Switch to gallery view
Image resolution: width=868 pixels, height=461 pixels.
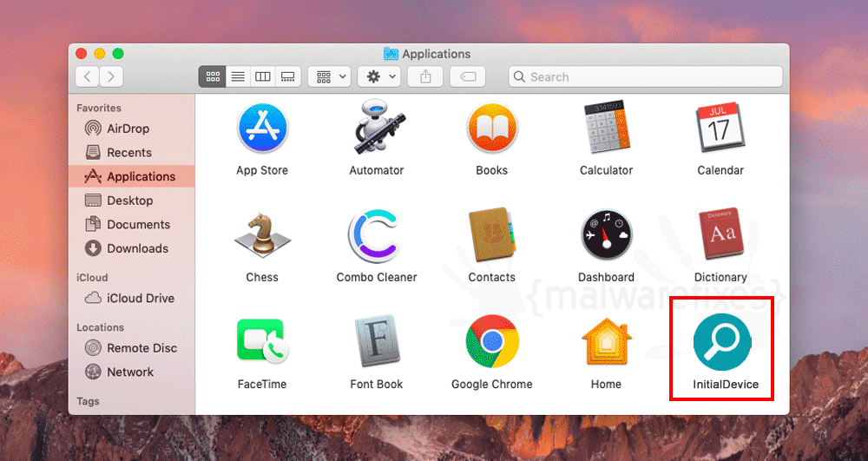(x=288, y=77)
